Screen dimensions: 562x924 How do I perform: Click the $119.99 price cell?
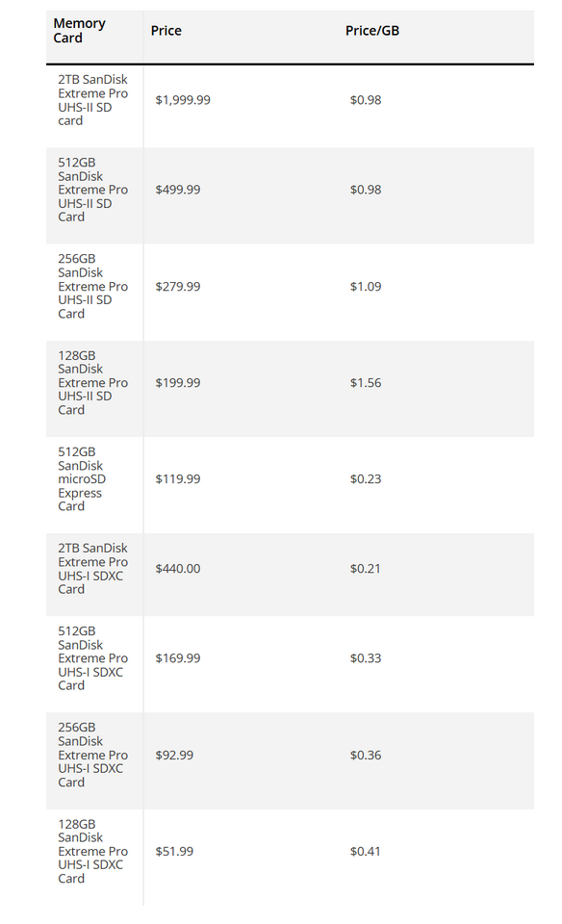pyautogui.click(x=178, y=479)
